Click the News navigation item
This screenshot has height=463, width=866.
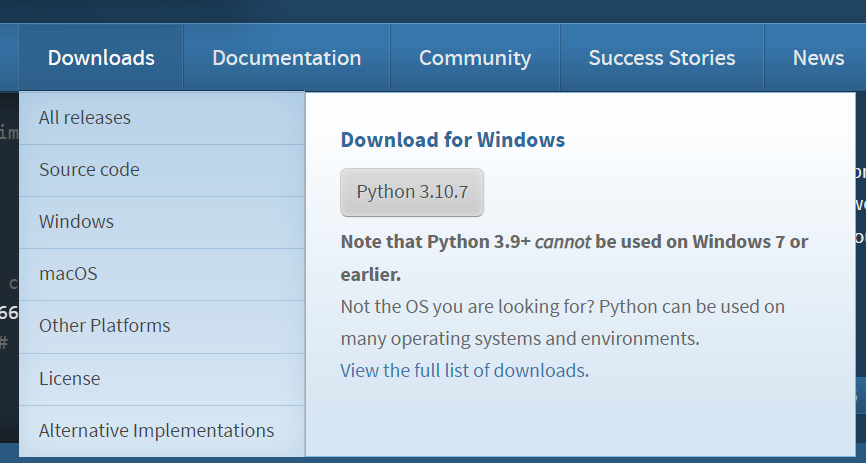818,58
